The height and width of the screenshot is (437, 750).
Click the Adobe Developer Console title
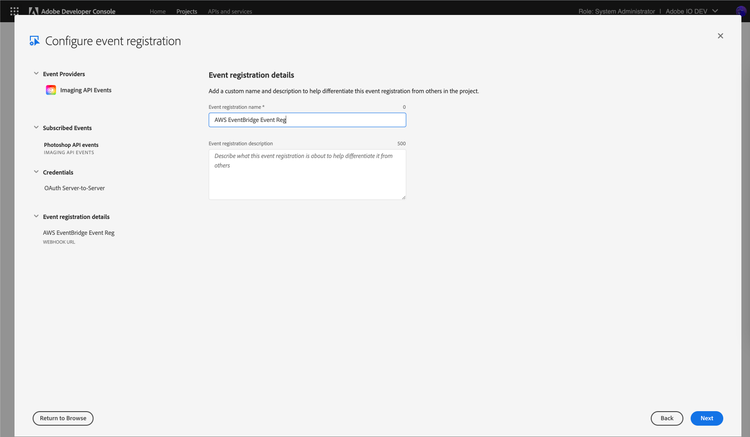(x=78, y=11)
